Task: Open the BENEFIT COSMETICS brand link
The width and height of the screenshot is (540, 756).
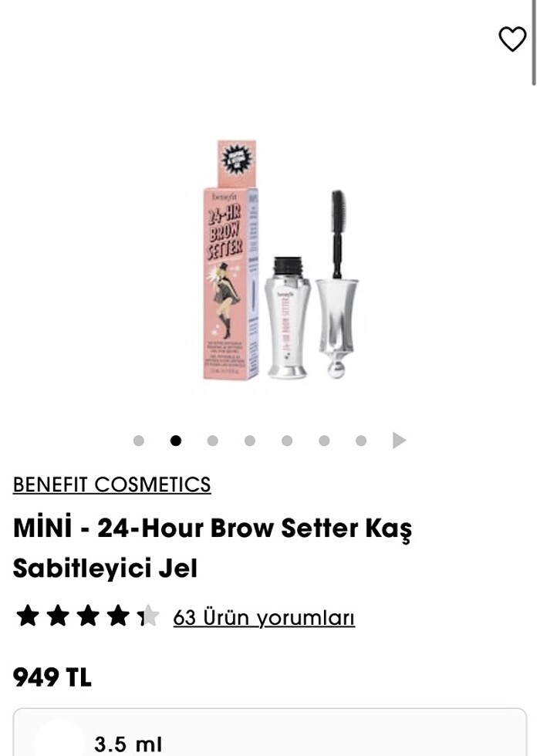Action: coord(112,484)
